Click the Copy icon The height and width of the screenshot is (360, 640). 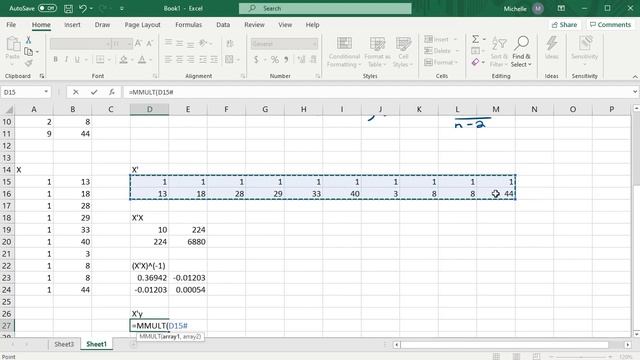click(x=28, y=52)
